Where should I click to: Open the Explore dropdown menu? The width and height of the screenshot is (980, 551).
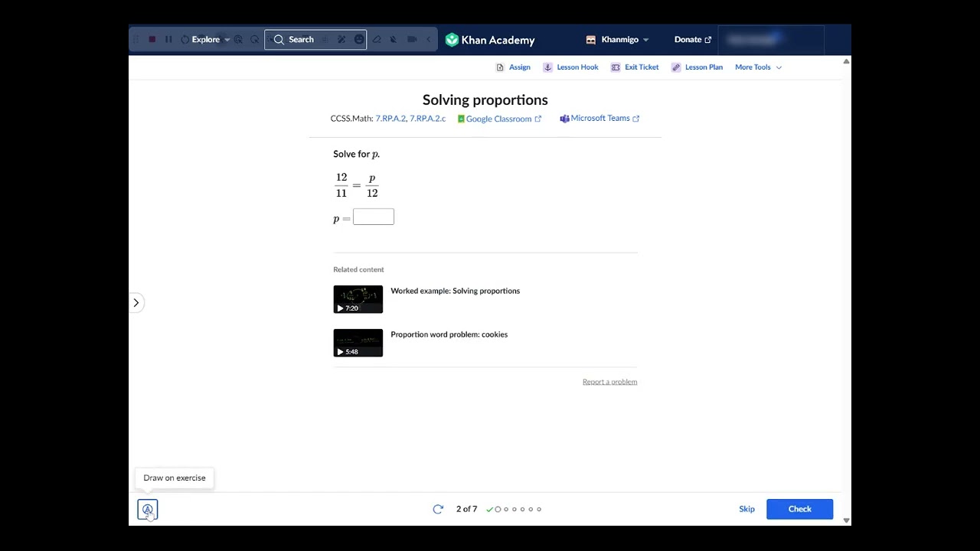tap(211, 40)
